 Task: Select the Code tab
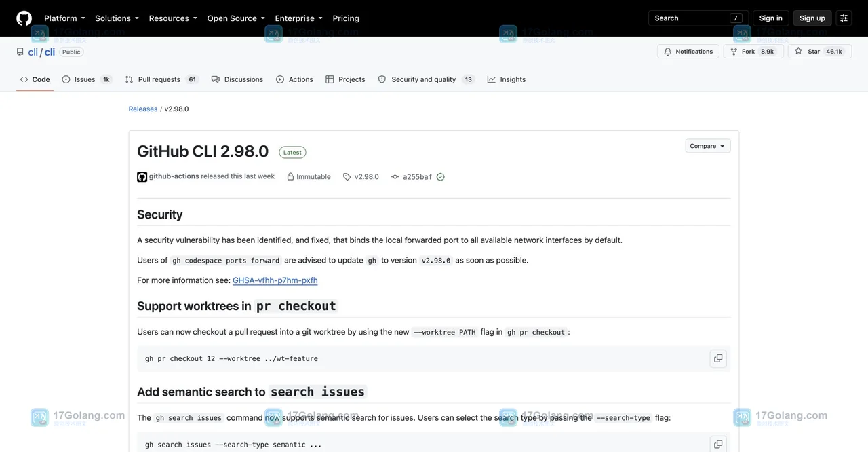35,79
